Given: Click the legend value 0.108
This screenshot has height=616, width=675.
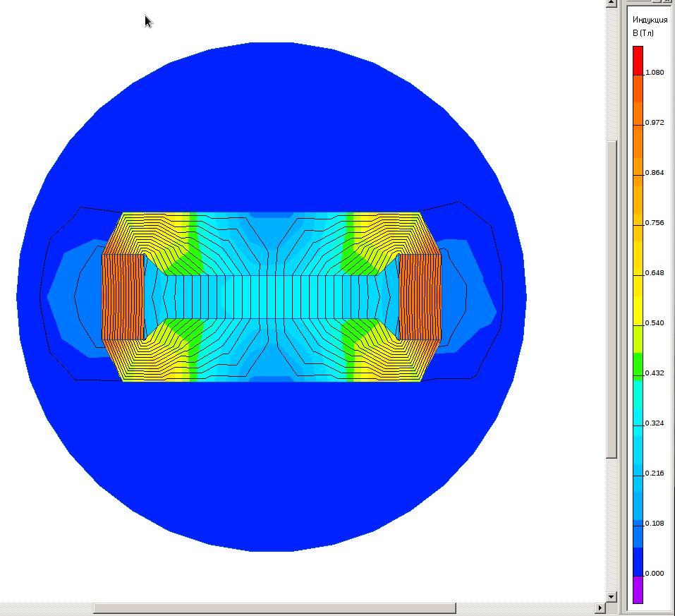Looking at the screenshot, I should click(x=655, y=523).
